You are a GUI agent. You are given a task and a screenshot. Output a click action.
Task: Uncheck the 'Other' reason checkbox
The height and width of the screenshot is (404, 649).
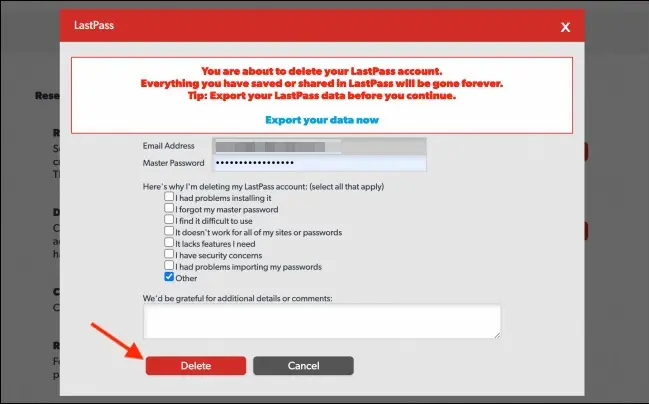point(169,278)
